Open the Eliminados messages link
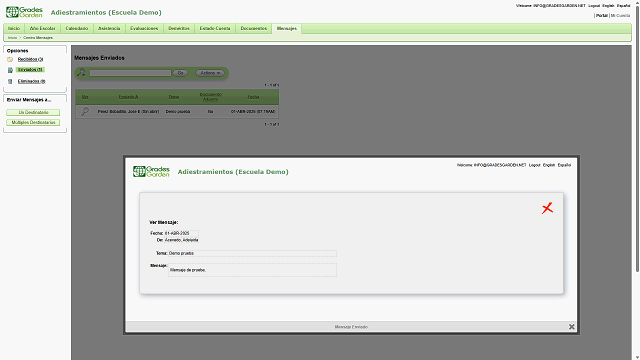640x360 pixels. point(31,81)
